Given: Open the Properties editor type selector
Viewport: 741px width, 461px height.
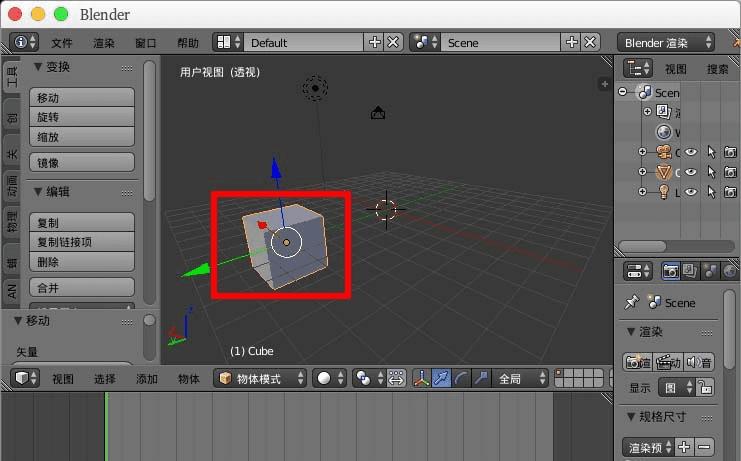Looking at the screenshot, I should coord(638,271).
